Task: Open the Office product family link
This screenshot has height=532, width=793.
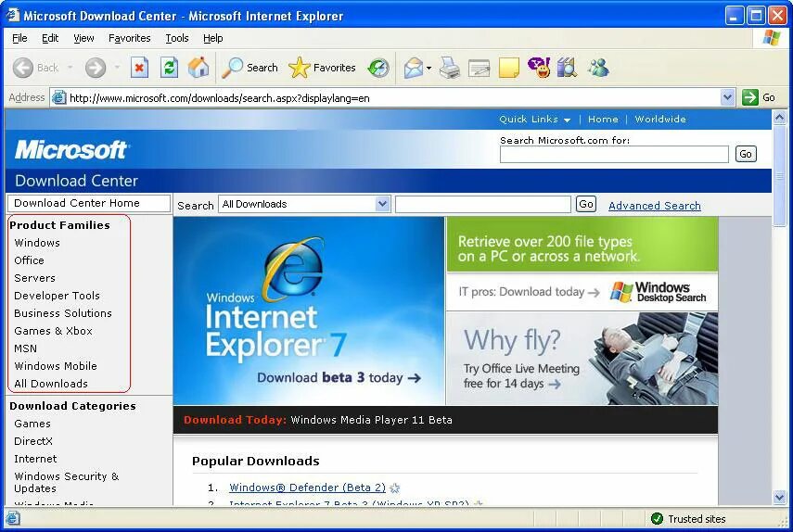Action: click(x=29, y=260)
